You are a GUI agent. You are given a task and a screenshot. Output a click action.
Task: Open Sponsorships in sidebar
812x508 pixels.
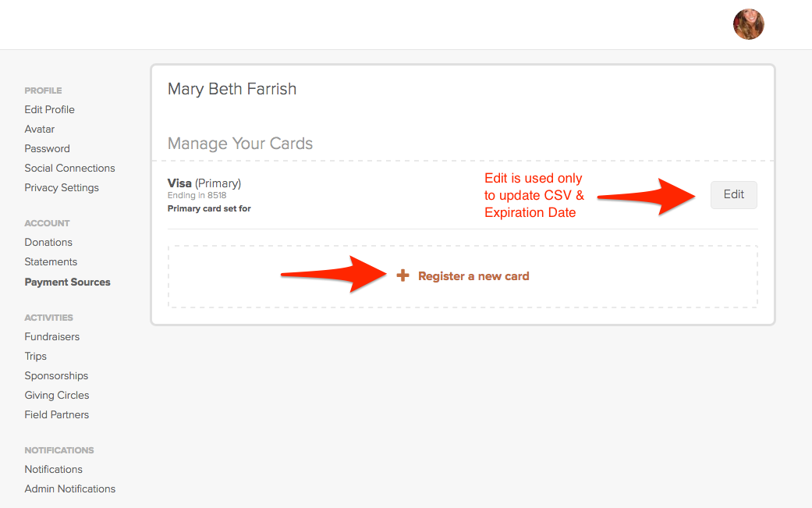56,376
